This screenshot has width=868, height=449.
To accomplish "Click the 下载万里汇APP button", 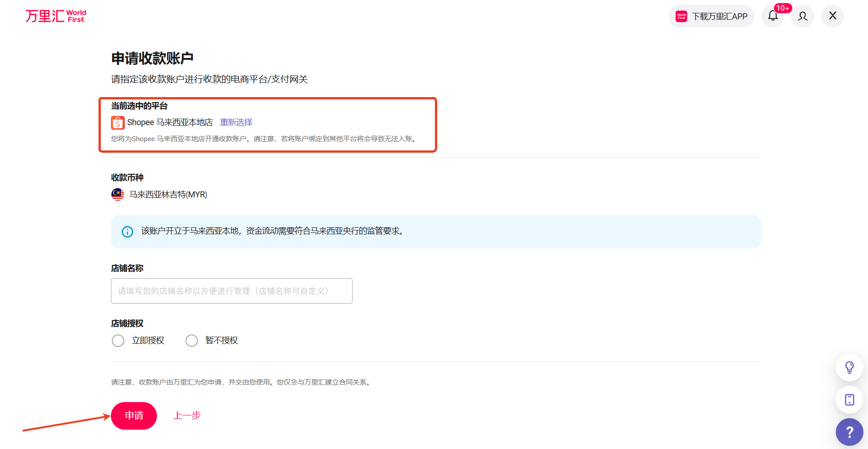I will click(711, 17).
